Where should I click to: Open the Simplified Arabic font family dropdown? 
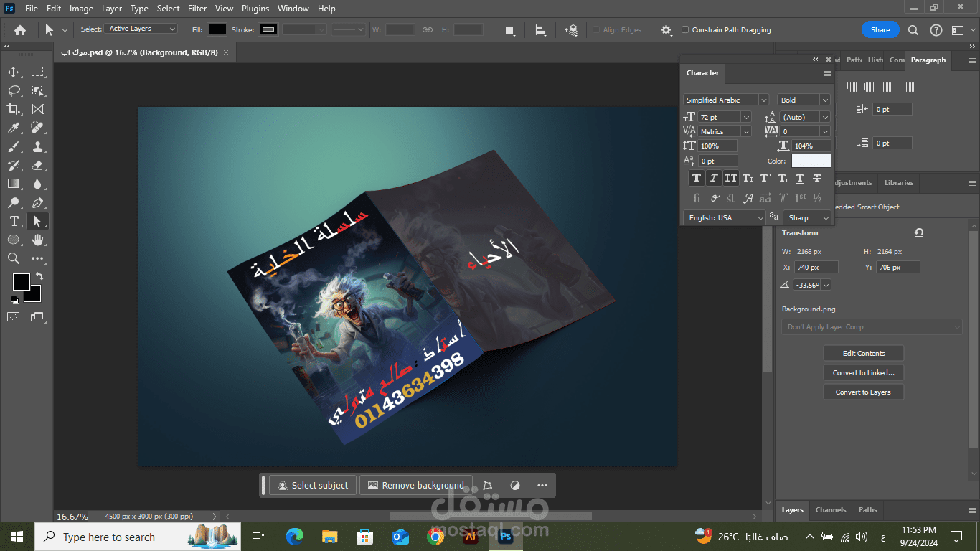[763, 100]
